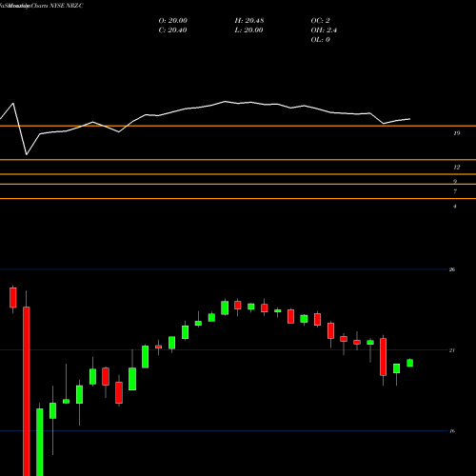Click the tallest red candlestick near left edge
The image size is (476, 476).
point(27,390)
